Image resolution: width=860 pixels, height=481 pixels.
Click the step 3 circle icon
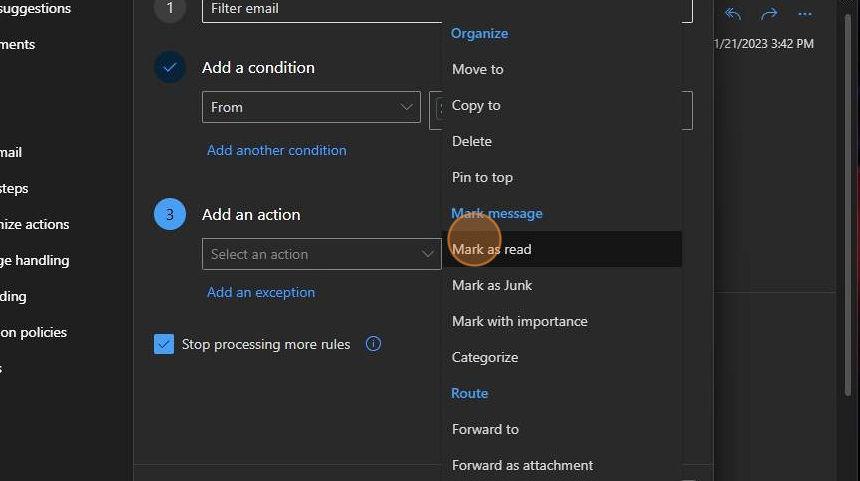[170, 214]
